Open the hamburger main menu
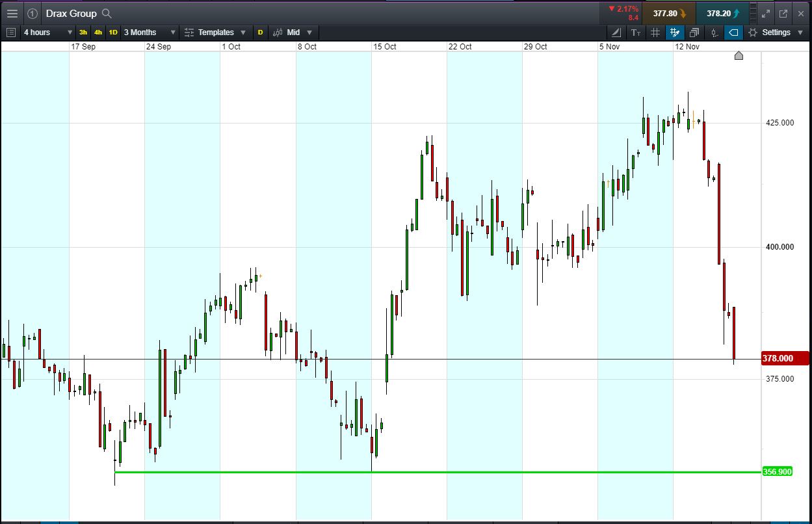Image resolution: width=812 pixels, height=524 pixels. pyautogui.click(x=12, y=13)
